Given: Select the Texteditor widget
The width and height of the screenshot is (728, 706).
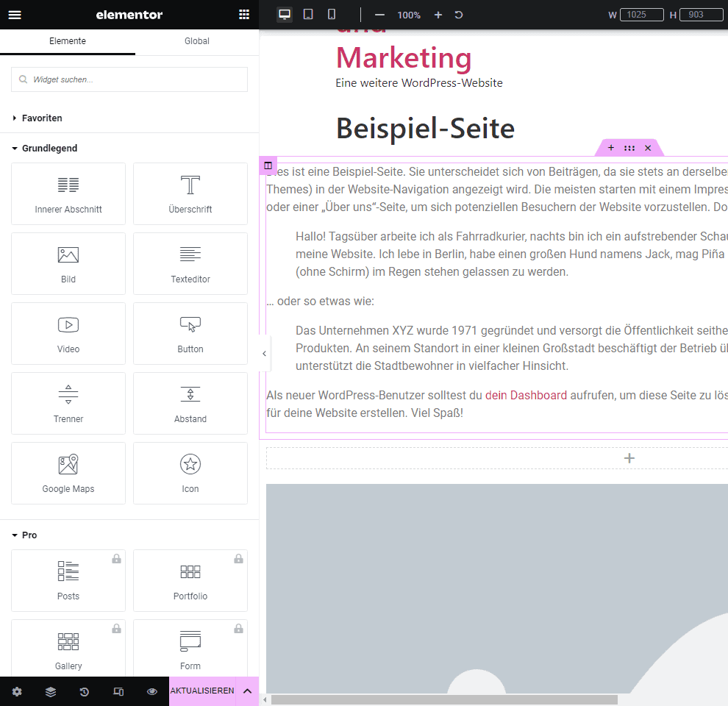Looking at the screenshot, I should click(x=190, y=263).
